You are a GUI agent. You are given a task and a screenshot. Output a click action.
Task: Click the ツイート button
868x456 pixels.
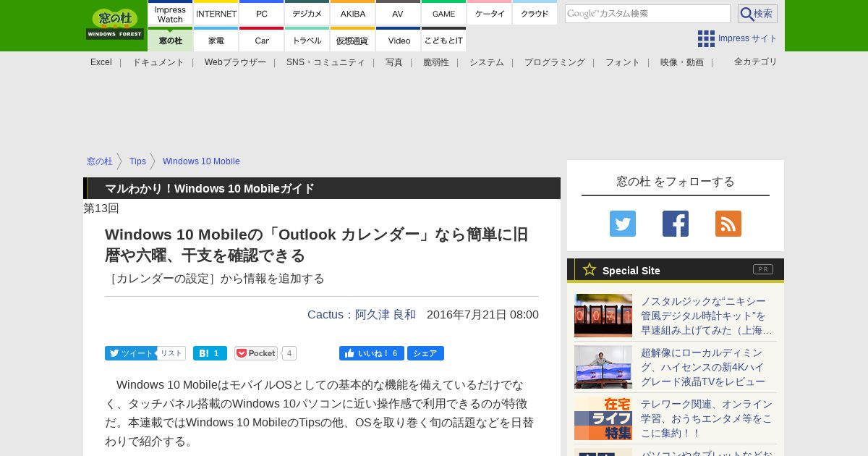[x=130, y=353]
